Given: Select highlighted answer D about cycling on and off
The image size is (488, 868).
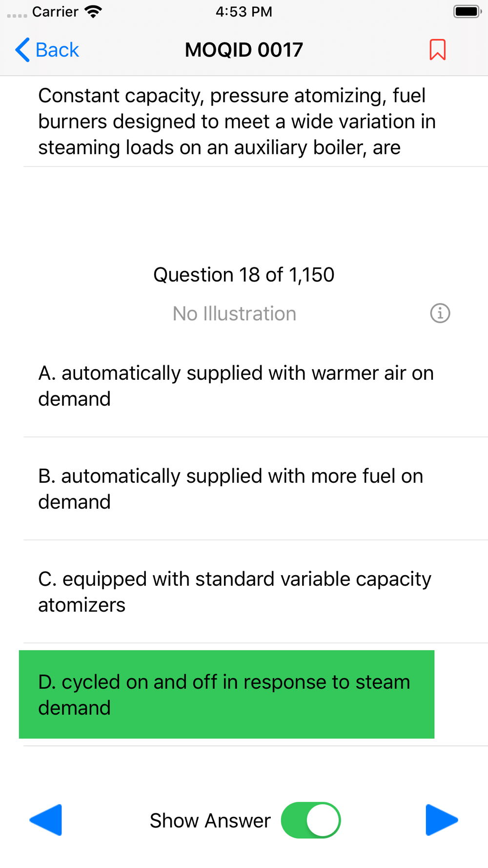Looking at the screenshot, I should pyautogui.click(x=226, y=694).
